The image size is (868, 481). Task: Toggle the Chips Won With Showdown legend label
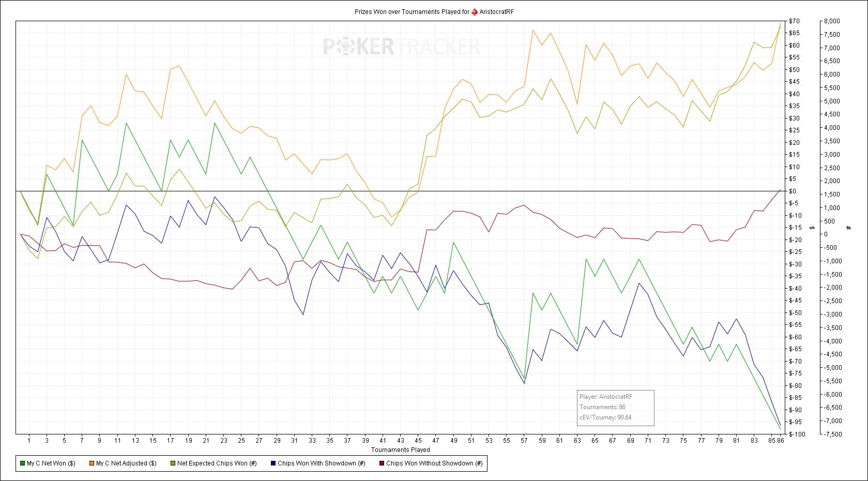click(x=321, y=463)
